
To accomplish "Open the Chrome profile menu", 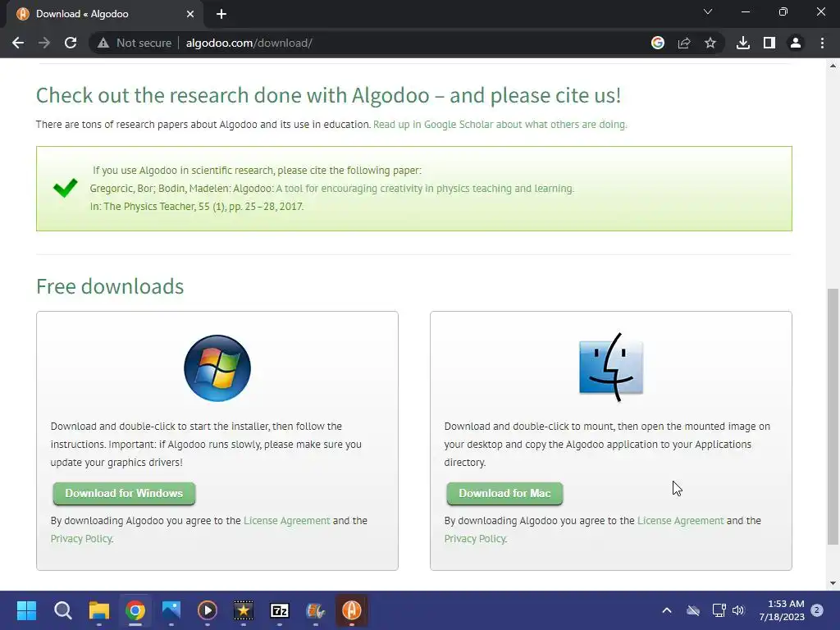I will click(x=796, y=43).
